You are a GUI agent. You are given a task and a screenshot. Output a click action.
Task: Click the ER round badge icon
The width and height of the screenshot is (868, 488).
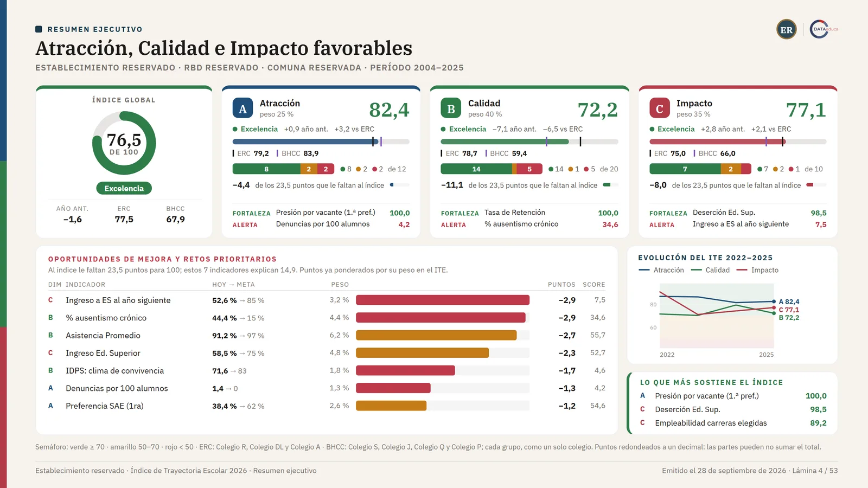[x=786, y=29]
